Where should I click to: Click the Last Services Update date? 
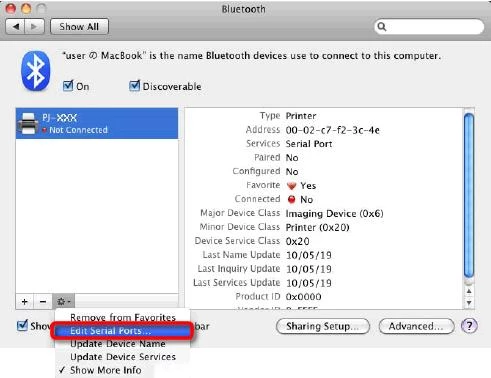point(309,283)
